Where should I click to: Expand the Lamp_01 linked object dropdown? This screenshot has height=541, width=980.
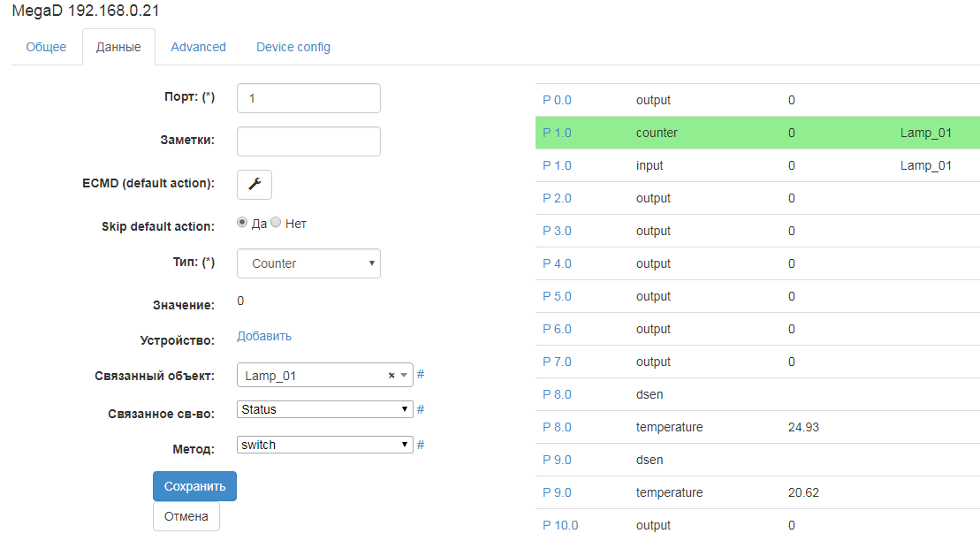[x=404, y=376]
